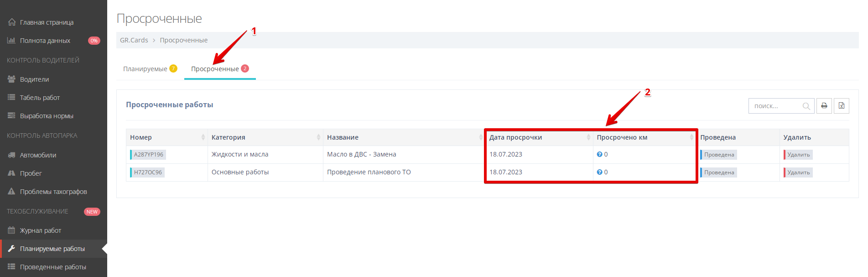Open Главная страница from sidebar
The width and height of the screenshot is (868, 277).
pos(47,22)
